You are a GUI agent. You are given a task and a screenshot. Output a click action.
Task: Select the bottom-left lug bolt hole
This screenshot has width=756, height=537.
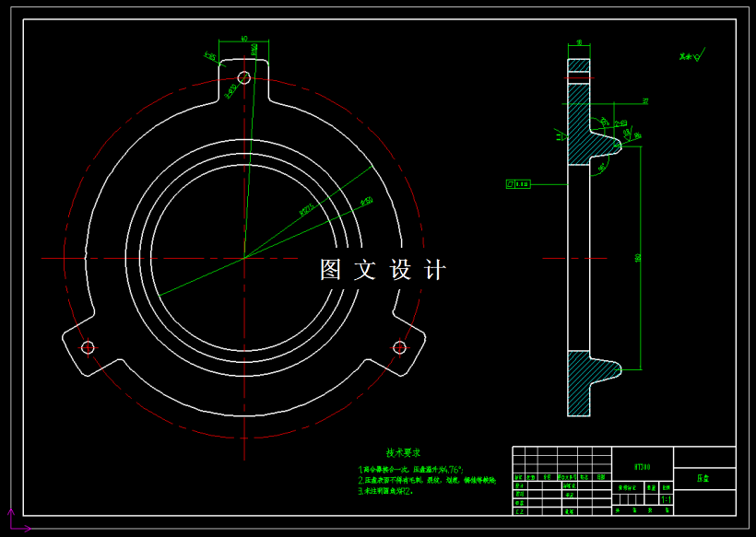pos(88,346)
